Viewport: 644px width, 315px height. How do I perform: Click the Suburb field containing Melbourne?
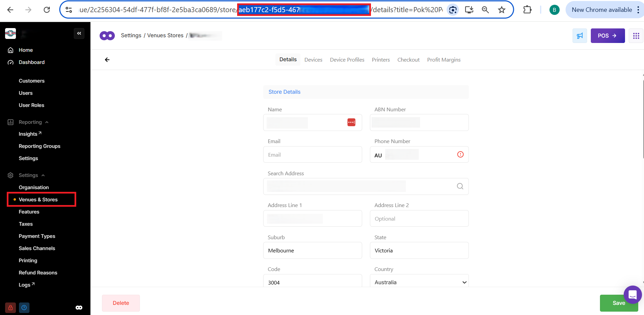313,250
